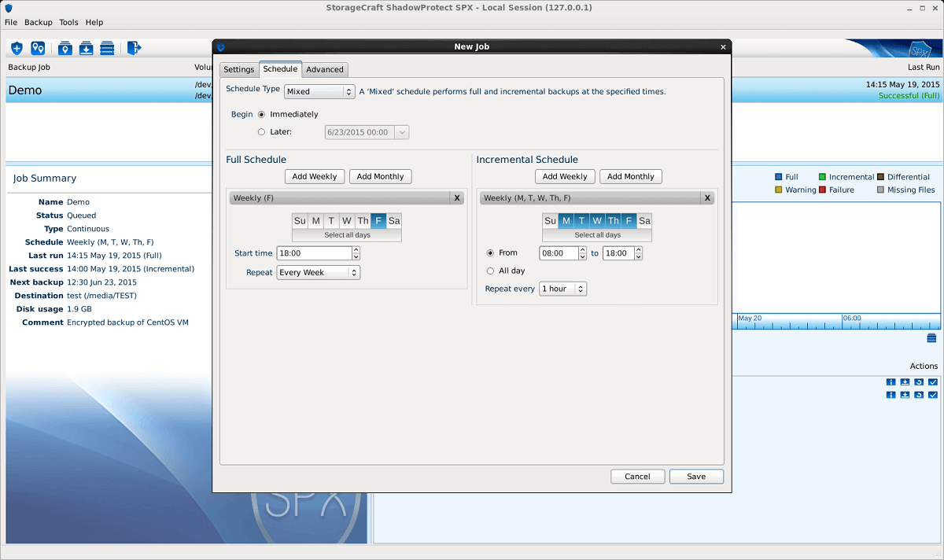Switch to the Advanced tab
Screen dimensions: 944x560
pyautogui.click(x=325, y=70)
